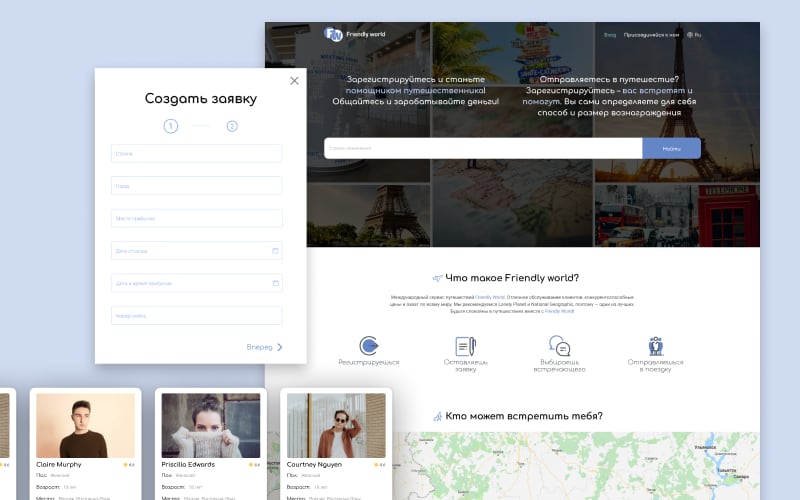Focus the flight number input field
The width and height of the screenshot is (800, 500).
click(196, 315)
